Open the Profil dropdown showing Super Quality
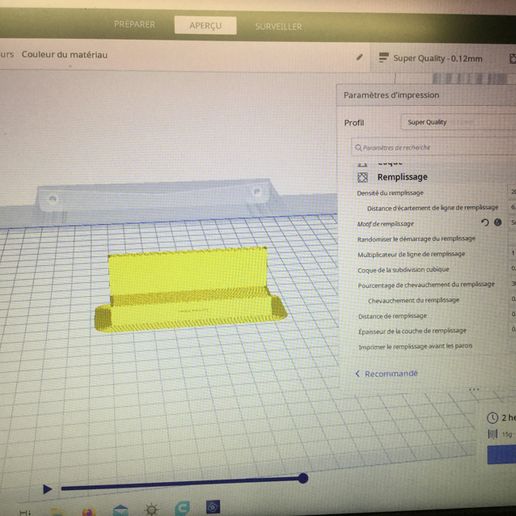Image resolution: width=516 pixels, height=516 pixels. (x=460, y=122)
